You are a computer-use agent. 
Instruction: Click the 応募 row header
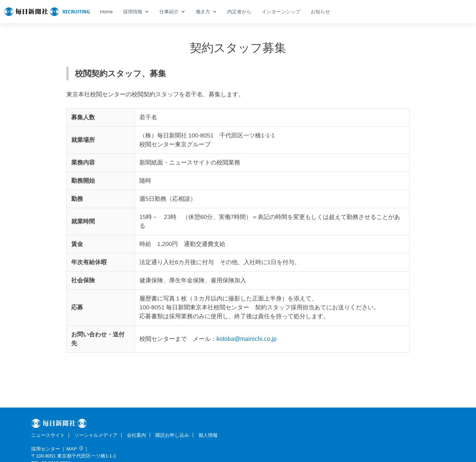coord(100,308)
